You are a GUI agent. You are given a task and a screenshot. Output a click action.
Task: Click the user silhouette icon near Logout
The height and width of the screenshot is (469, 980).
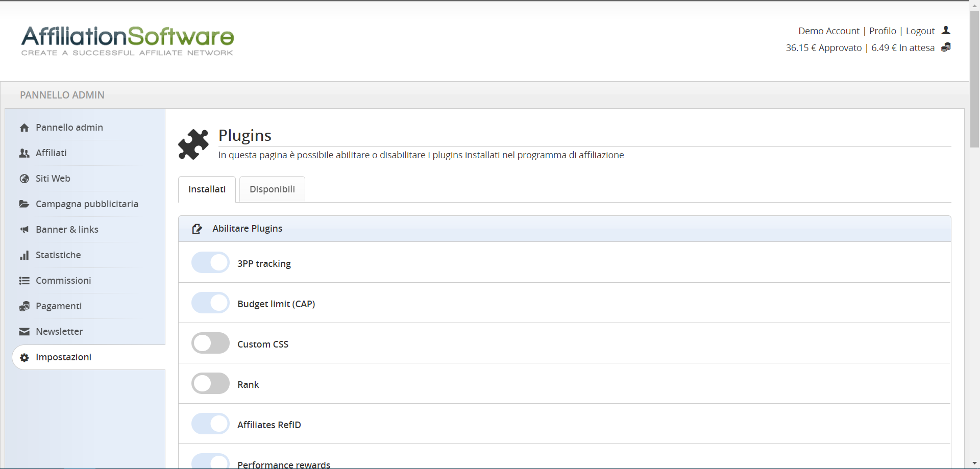point(946,31)
